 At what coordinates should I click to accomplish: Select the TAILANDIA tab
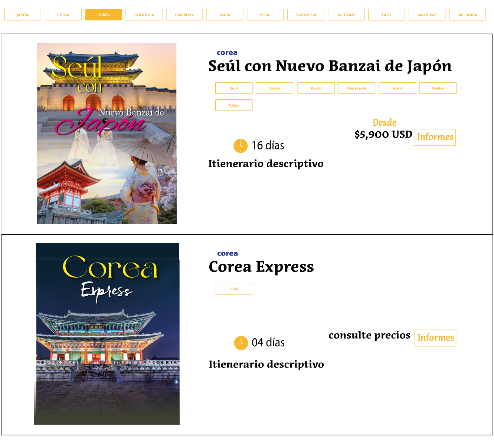pos(144,15)
